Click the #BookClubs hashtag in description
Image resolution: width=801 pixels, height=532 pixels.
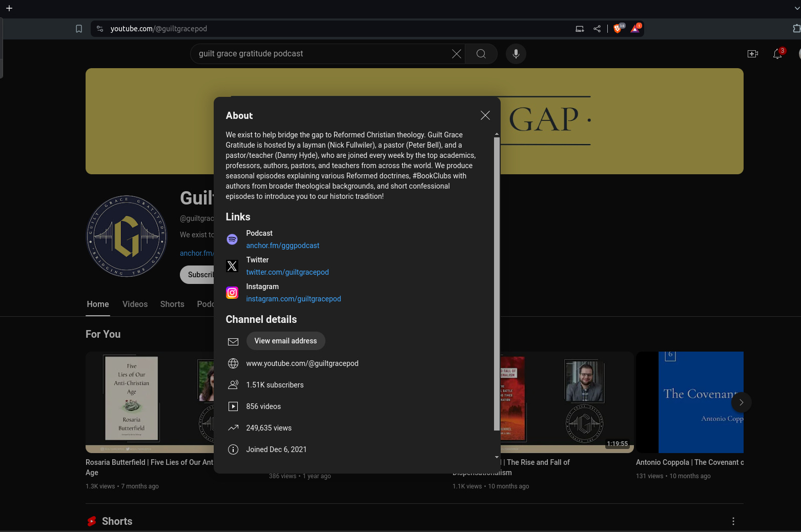(x=433, y=176)
